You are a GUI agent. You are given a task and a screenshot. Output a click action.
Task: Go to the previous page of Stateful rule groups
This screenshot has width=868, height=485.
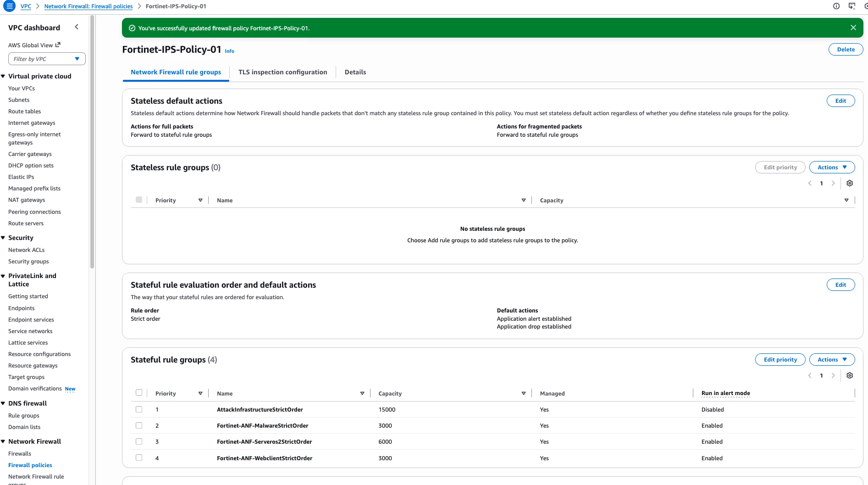click(810, 376)
